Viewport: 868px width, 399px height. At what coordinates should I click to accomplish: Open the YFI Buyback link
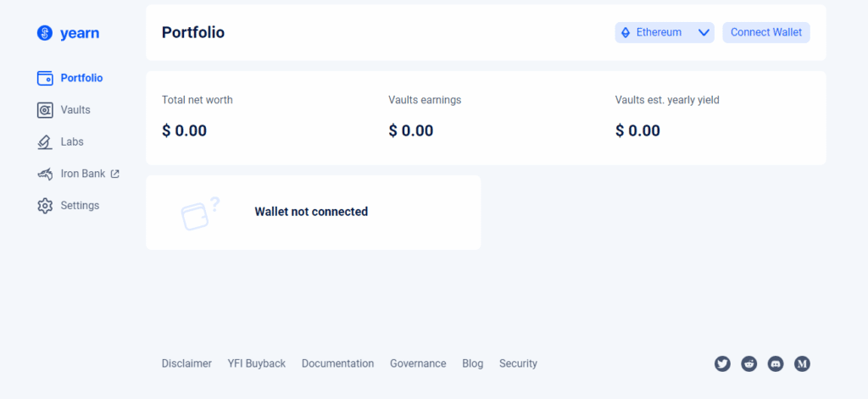pos(257,363)
